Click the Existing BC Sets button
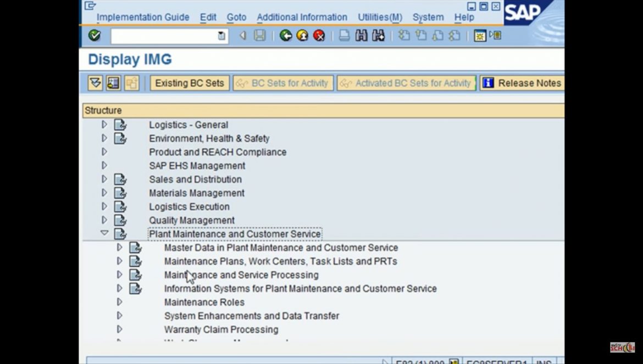The height and width of the screenshot is (364, 643). click(189, 83)
